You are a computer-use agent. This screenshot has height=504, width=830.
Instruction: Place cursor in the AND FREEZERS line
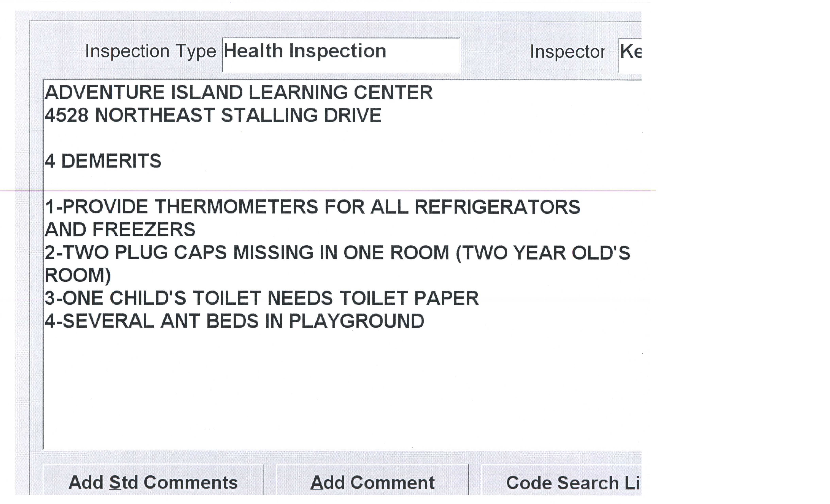coord(120,229)
